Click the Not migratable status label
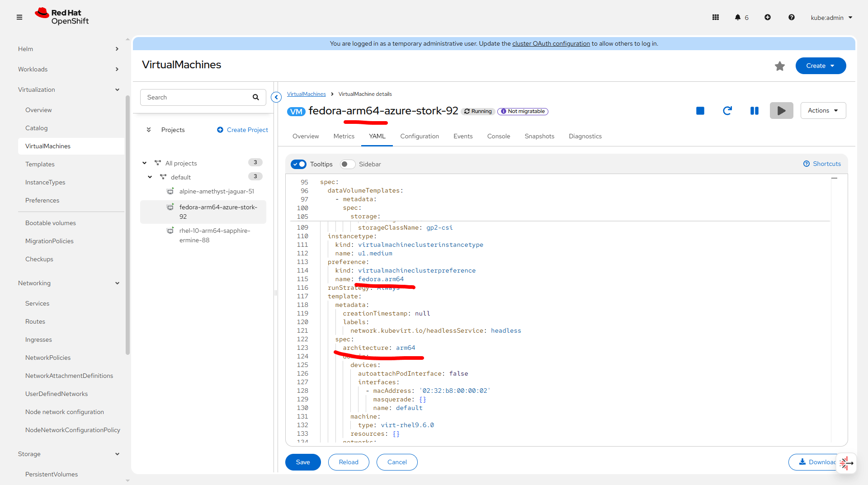This screenshot has height=485, width=868. coord(523,111)
